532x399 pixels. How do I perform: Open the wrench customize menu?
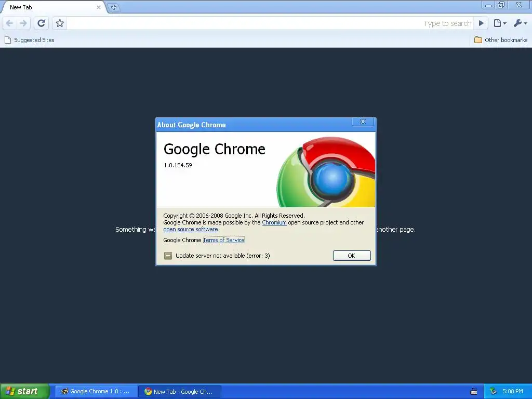tap(520, 23)
